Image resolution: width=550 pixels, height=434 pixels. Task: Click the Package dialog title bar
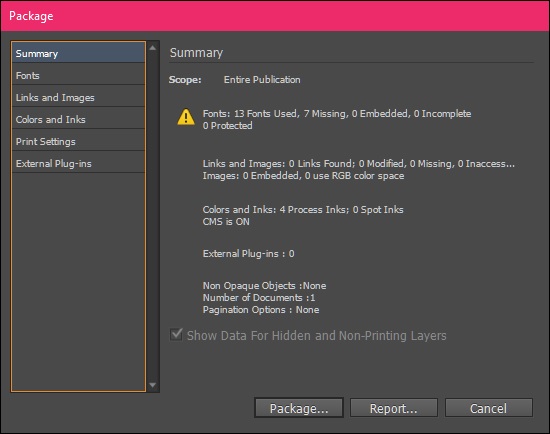click(275, 16)
